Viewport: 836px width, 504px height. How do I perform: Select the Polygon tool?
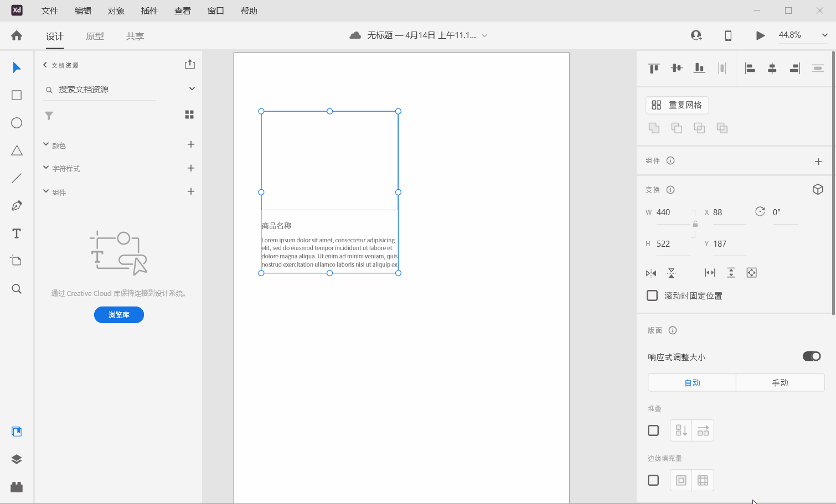tap(16, 150)
